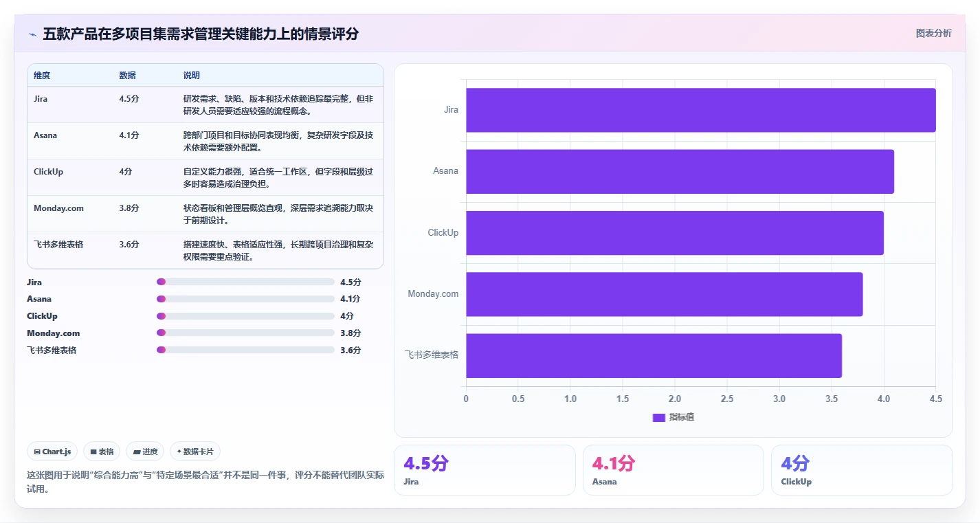Click the Jira table row name
This screenshot has height=523, width=980.
point(41,99)
